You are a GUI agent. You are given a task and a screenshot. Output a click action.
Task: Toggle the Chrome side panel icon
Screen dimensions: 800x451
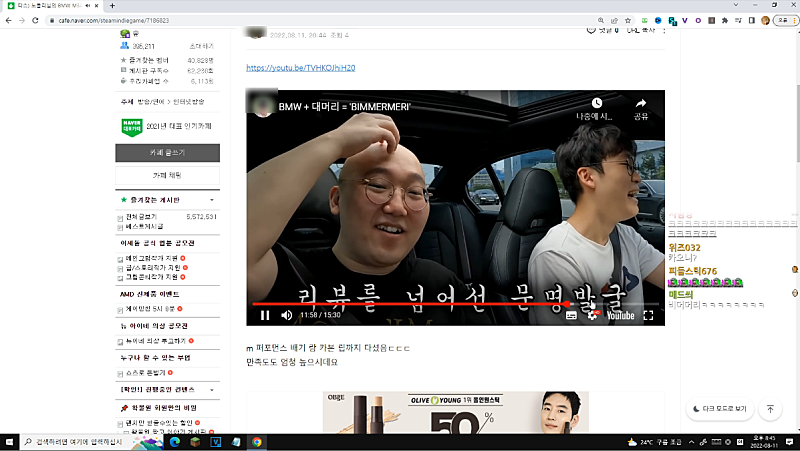coord(752,20)
